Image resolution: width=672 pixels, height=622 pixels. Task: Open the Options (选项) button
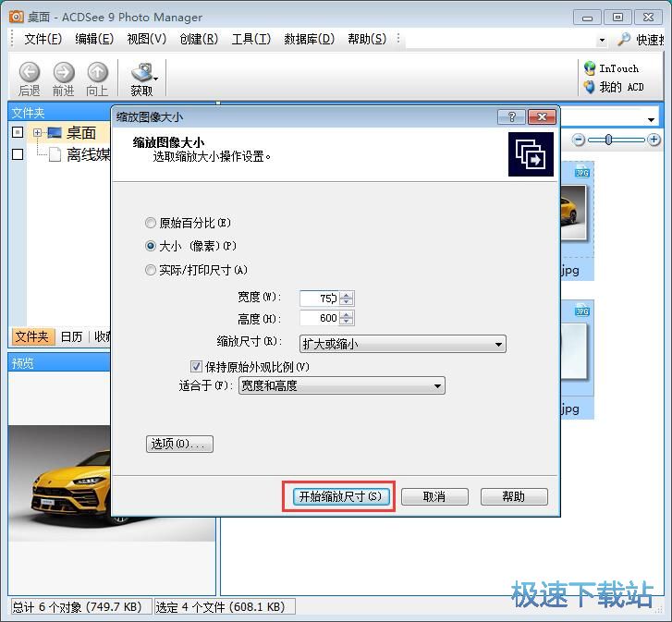179,444
